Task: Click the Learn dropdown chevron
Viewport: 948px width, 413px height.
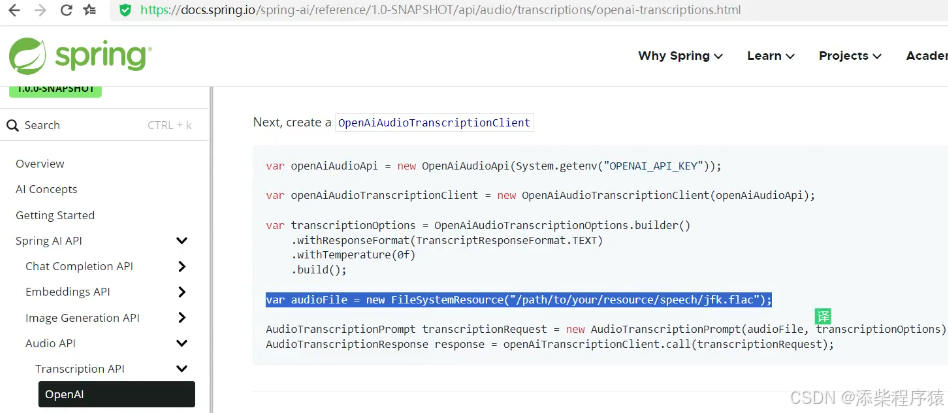Action: click(790, 56)
